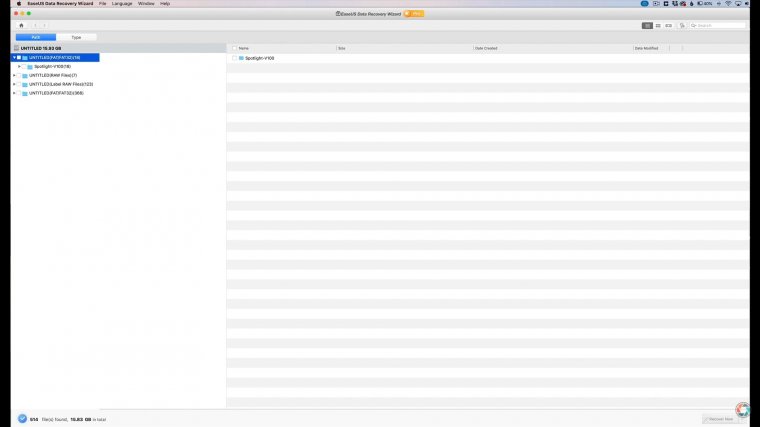Open the Apple menu
The width and height of the screenshot is (760, 427).
click(19, 3)
